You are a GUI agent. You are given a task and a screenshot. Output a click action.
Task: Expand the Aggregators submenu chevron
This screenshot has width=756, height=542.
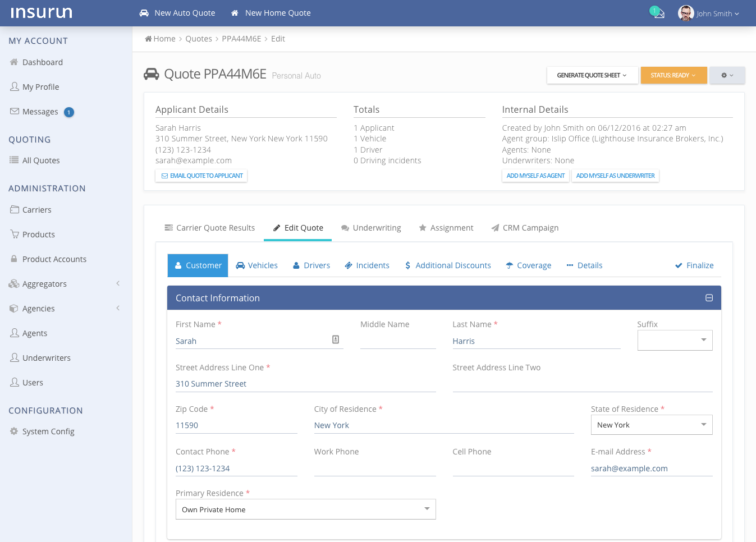point(118,283)
